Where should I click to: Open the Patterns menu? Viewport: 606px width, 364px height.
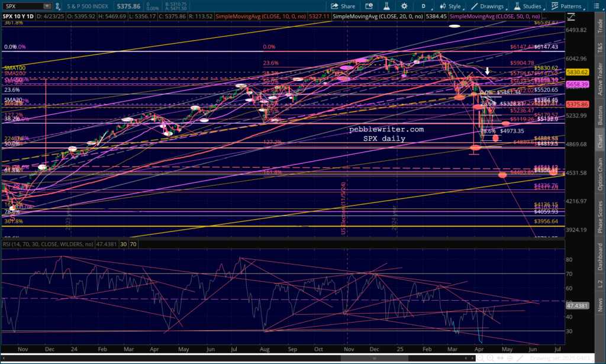click(x=569, y=6)
